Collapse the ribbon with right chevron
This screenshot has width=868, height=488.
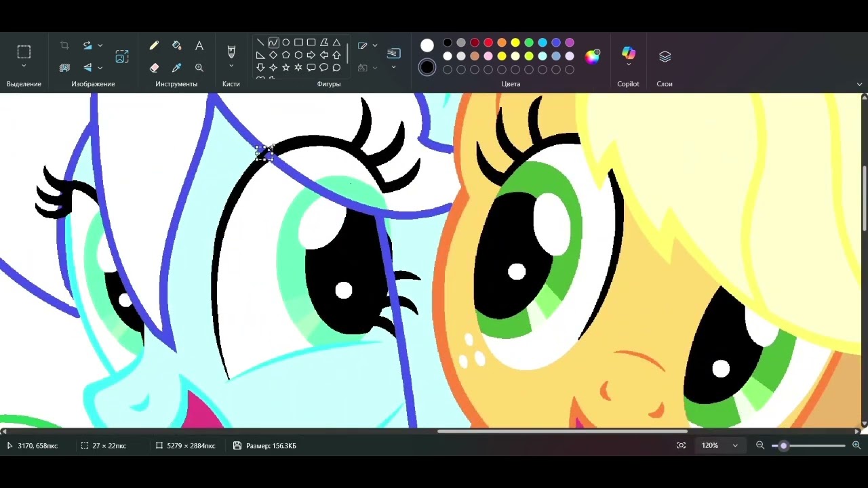[859, 84]
